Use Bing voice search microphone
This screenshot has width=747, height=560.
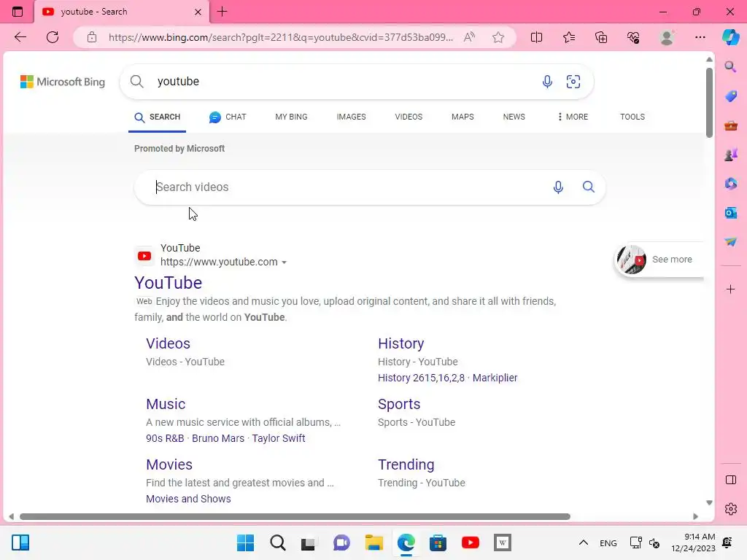pos(547,82)
